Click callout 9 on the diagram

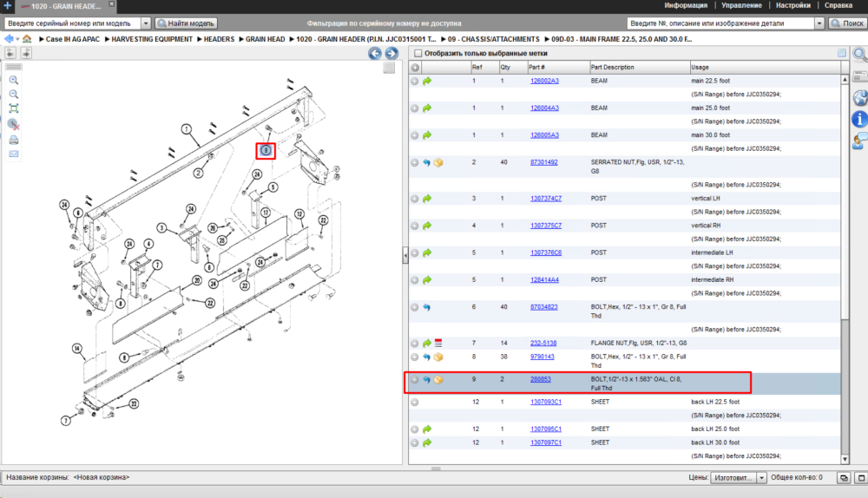click(x=266, y=150)
